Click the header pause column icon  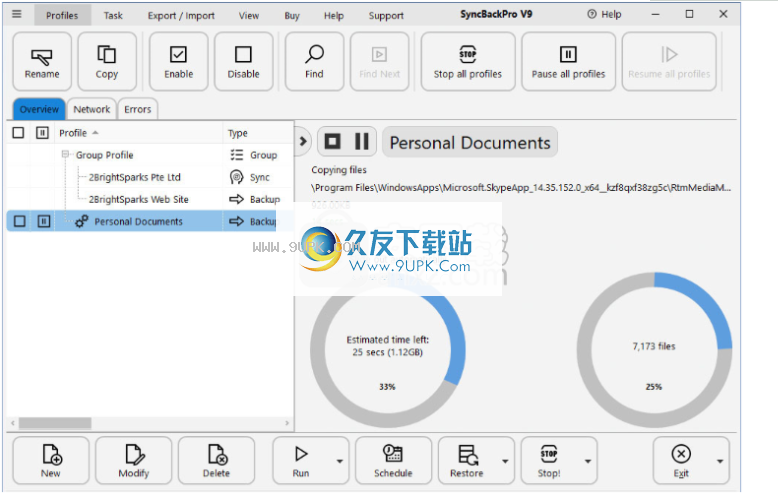tap(42, 133)
